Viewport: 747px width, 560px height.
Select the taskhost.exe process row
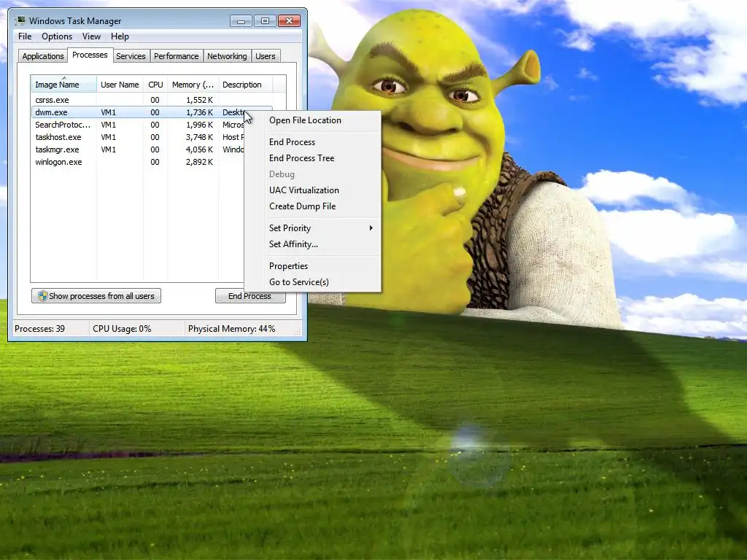[x=138, y=137]
